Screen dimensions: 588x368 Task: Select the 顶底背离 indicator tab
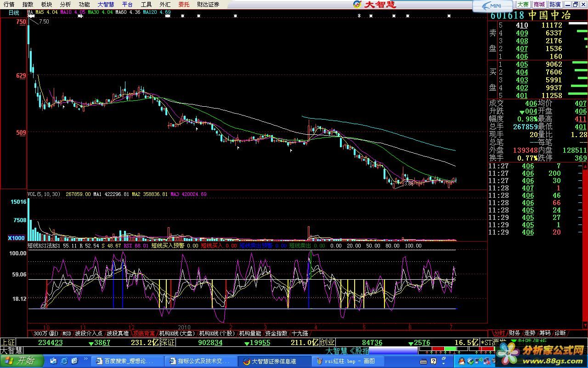click(x=144, y=333)
